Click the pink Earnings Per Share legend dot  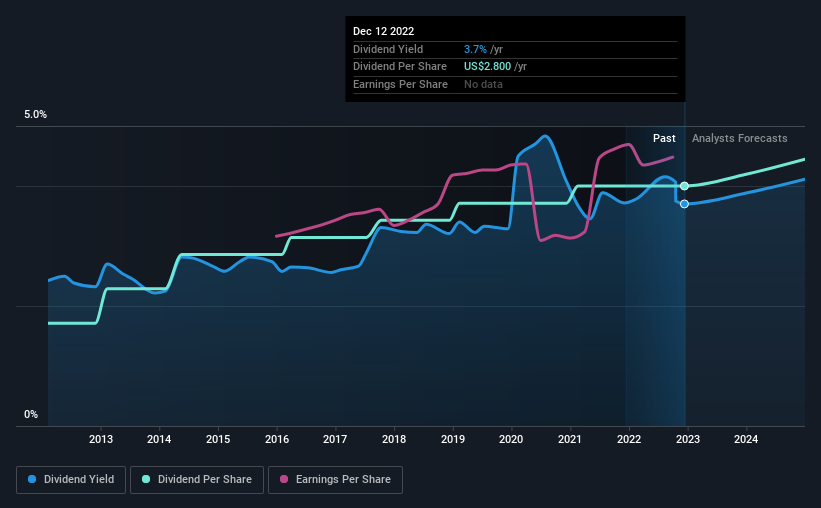tap(284, 479)
